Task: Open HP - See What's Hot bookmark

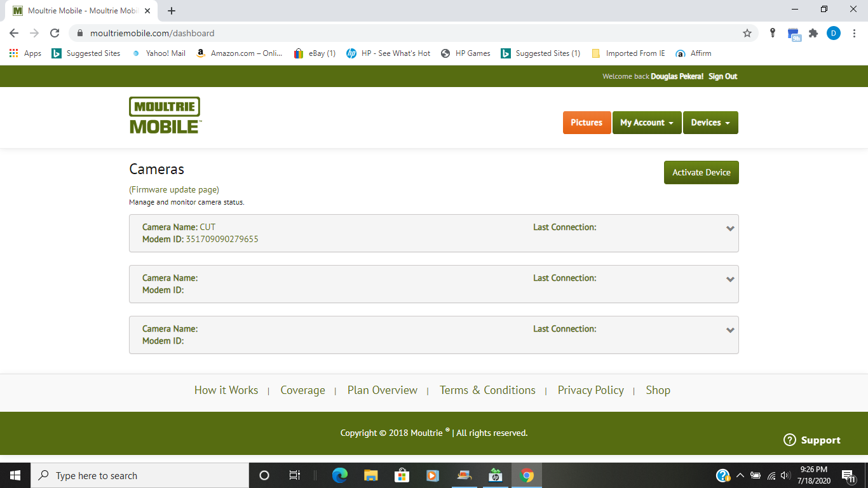Action: tap(388, 53)
